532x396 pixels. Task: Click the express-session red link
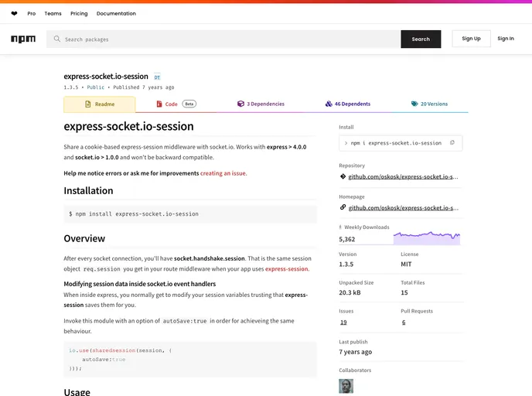[287, 269]
